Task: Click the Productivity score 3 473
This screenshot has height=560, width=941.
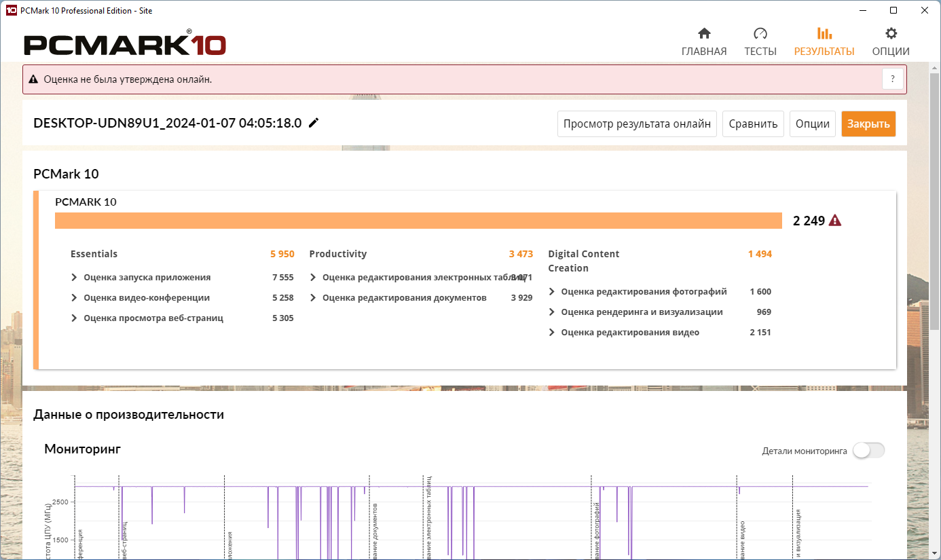Action: pos(521,254)
